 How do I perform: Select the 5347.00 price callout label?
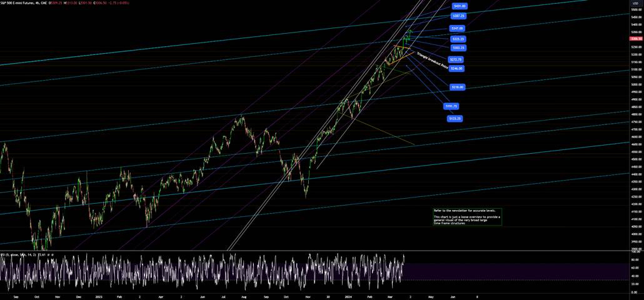[x=457, y=28]
